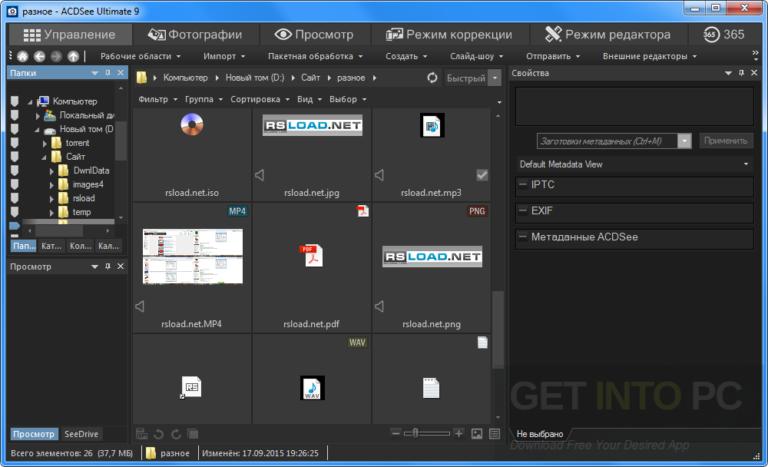
Task: Switch to Просмотр mode tab
Action: (314, 34)
